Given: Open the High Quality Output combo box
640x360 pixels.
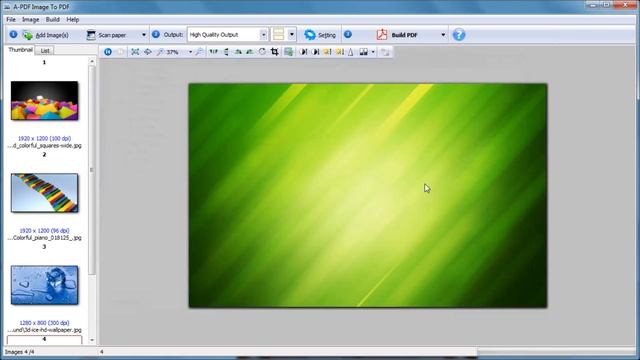Looking at the screenshot, I should (227, 35).
